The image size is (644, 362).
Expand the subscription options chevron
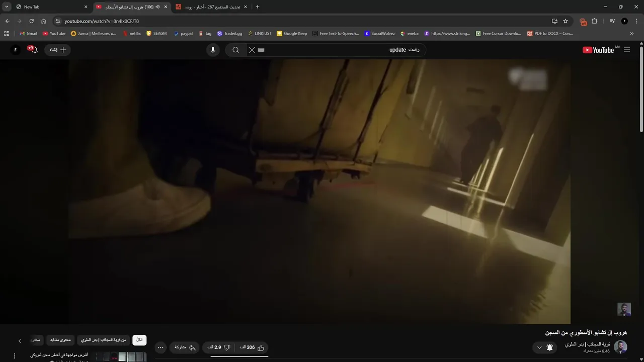click(x=539, y=347)
